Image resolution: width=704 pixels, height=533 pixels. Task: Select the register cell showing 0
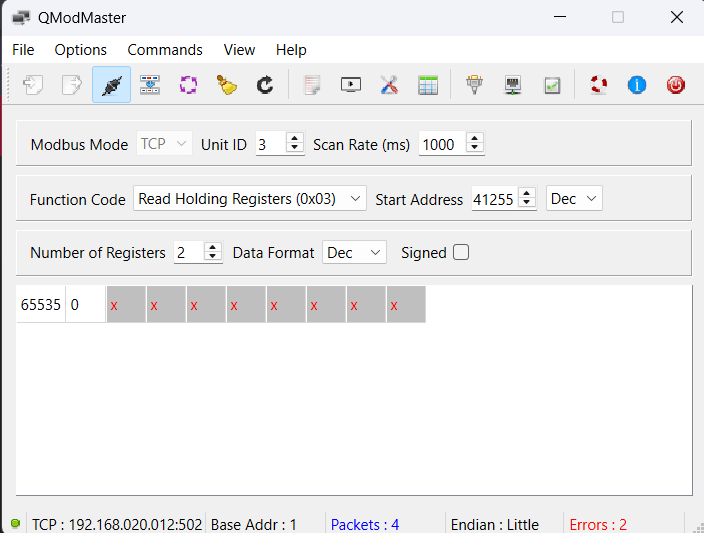[86, 304]
